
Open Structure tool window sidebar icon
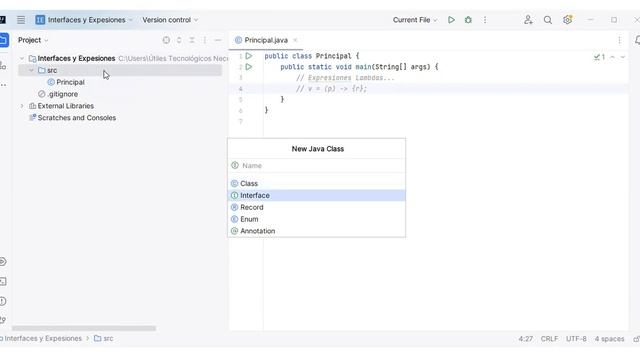(x=3, y=65)
